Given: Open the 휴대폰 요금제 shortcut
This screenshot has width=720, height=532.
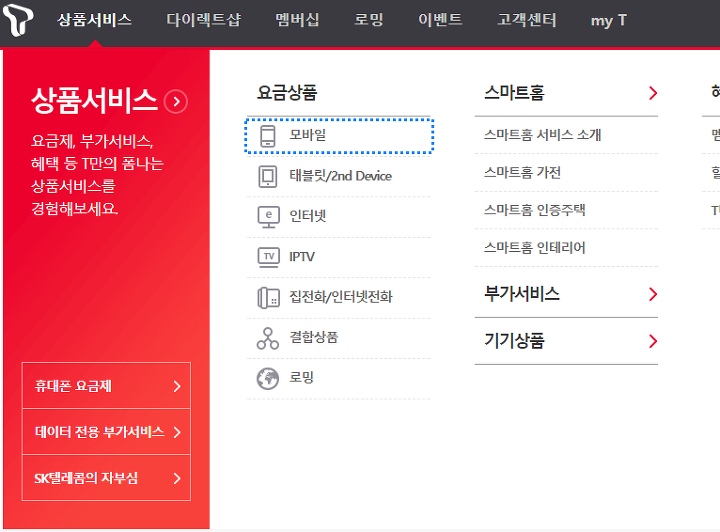Looking at the screenshot, I should point(106,386).
